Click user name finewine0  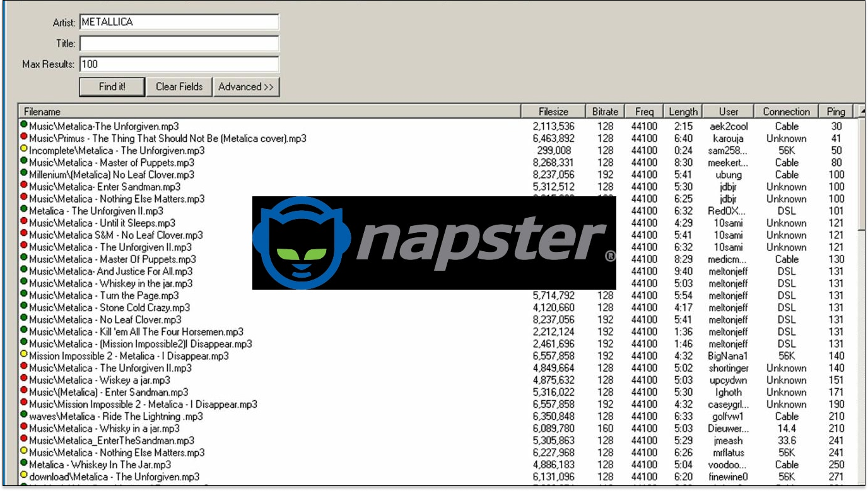728,476
